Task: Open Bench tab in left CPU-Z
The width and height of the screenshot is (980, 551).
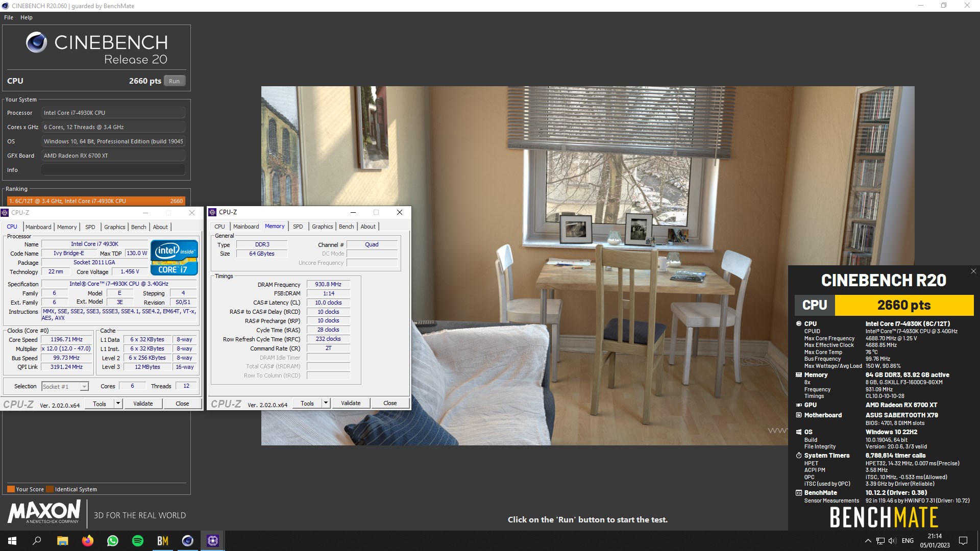Action: click(139, 227)
